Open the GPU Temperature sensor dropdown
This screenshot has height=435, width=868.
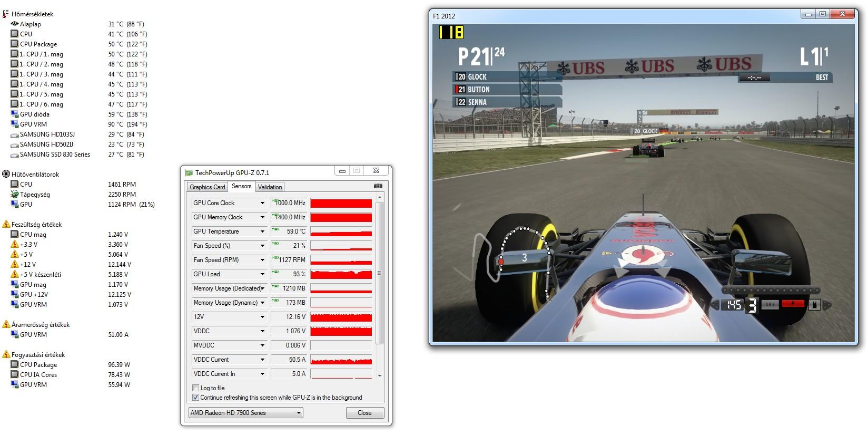click(x=262, y=231)
